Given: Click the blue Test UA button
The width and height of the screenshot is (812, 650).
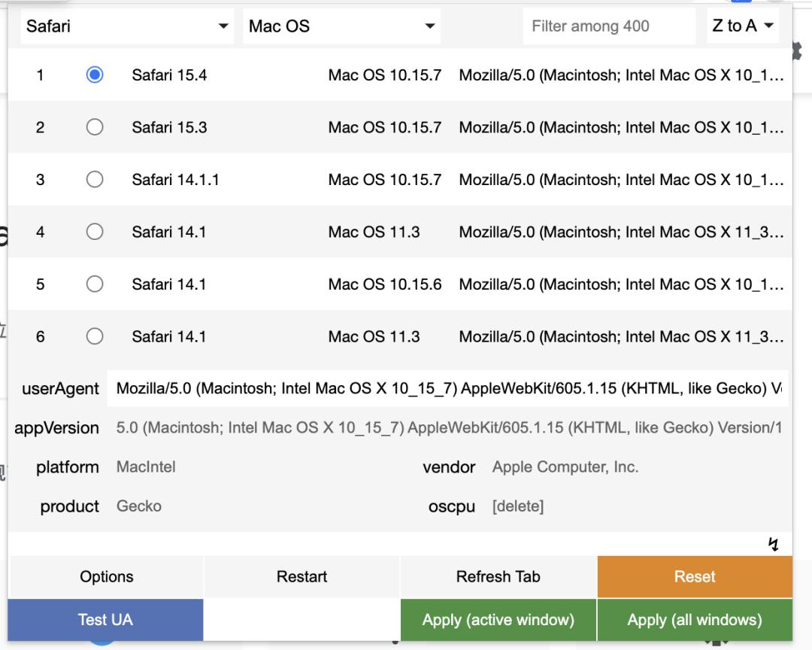Looking at the screenshot, I should coord(105,620).
